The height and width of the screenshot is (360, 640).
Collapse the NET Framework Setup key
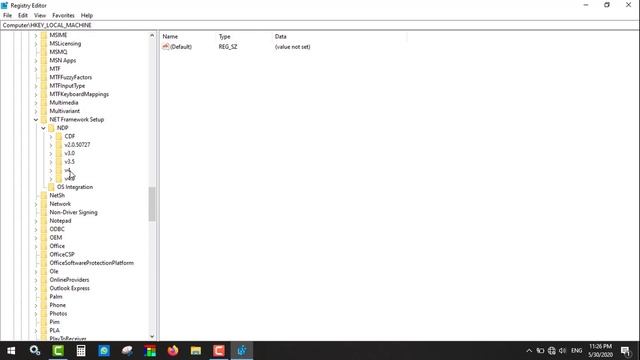[x=36, y=120]
